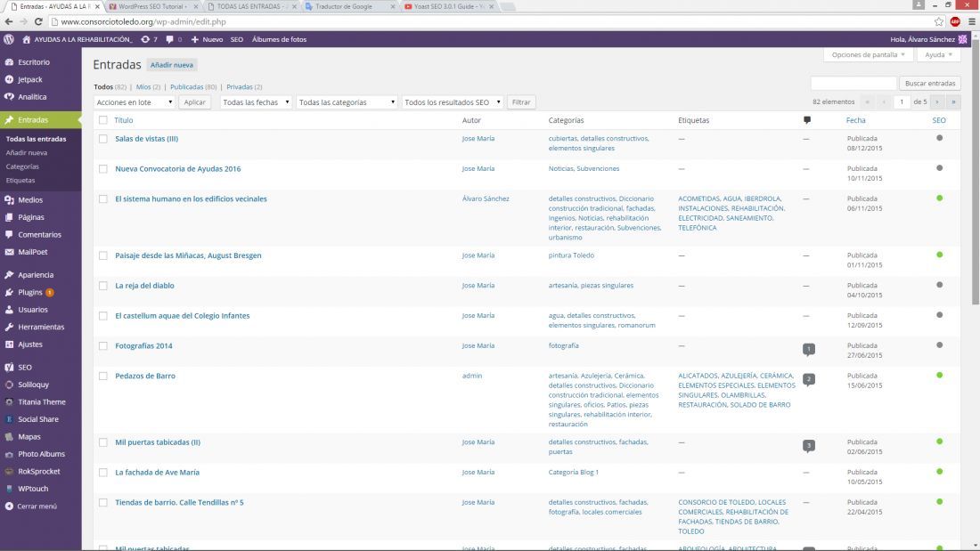Click the home icon beside site name

(x=26, y=39)
